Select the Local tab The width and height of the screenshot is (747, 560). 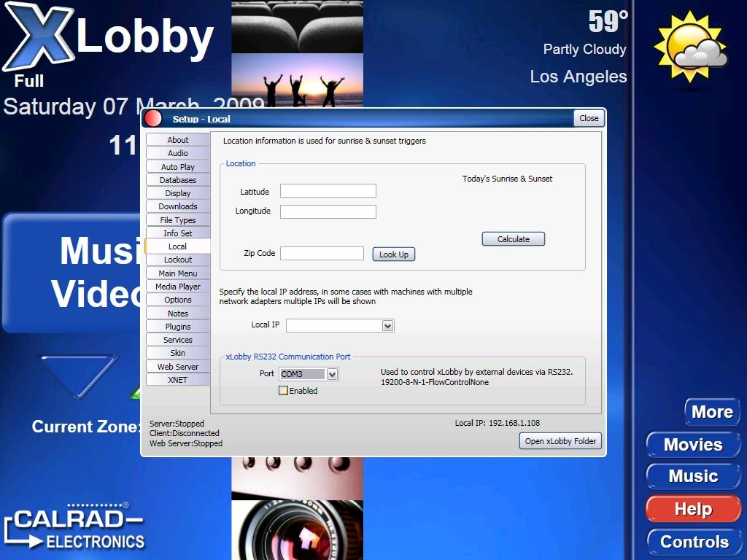click(x=178, y=246)
